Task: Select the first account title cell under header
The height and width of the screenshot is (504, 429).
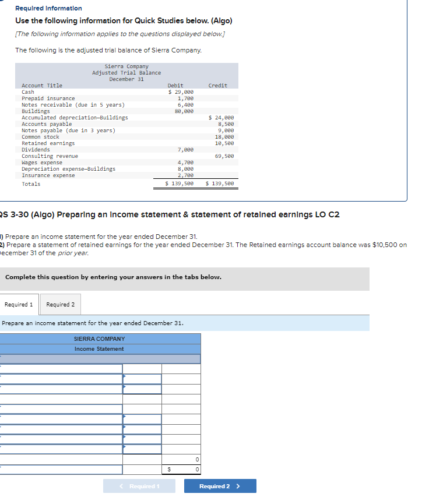Action: click(61, 369)
